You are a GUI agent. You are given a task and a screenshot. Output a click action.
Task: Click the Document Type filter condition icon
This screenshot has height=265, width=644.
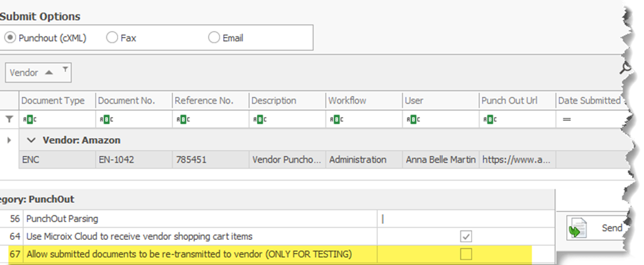point(29,120)
